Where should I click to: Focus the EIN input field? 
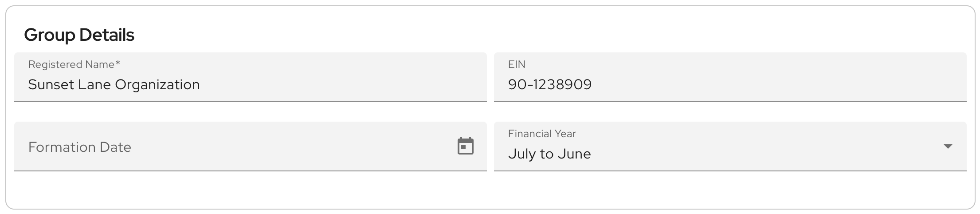[x=754, y=84]
